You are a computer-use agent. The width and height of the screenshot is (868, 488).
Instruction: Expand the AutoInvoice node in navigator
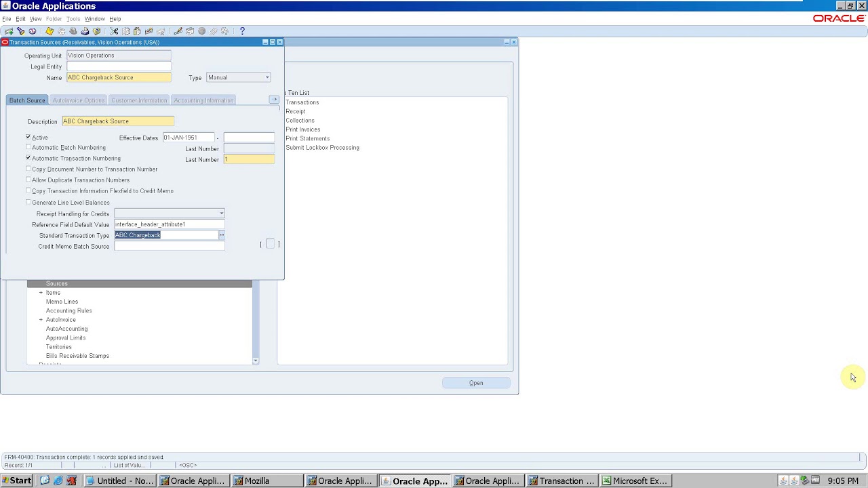click(x=41, y=320)
